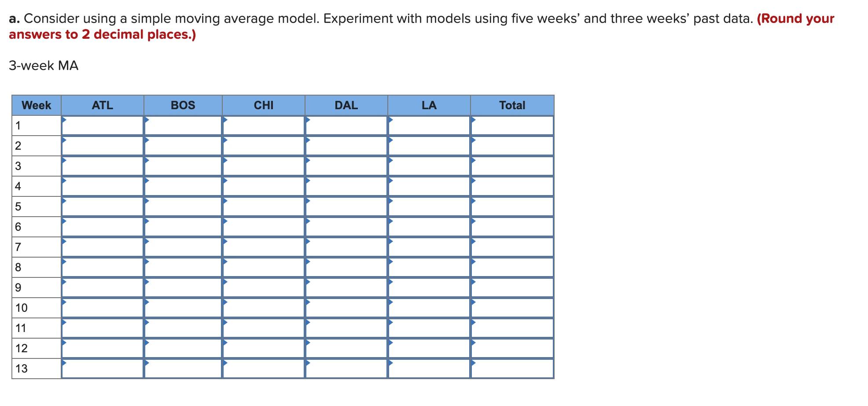Select the ATL column header
This screenshot has width=868, height=406.
tap(103, 105)
